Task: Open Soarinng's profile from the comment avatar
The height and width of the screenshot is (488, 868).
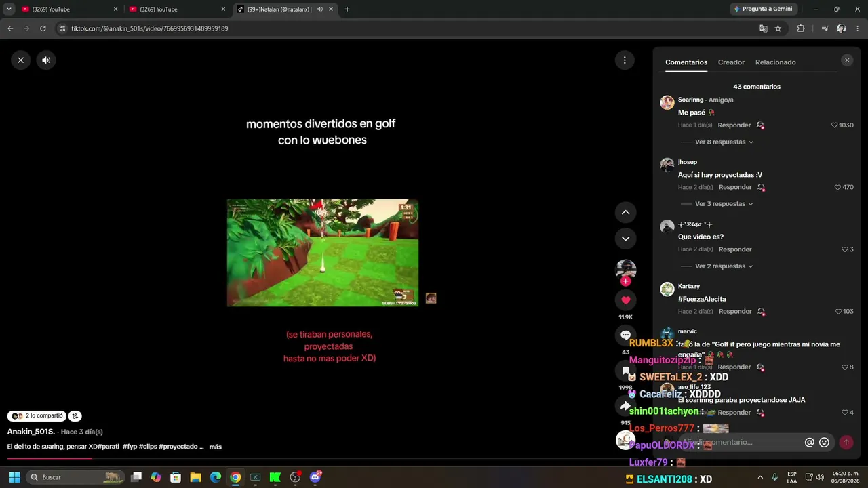Action: point(667,102)
